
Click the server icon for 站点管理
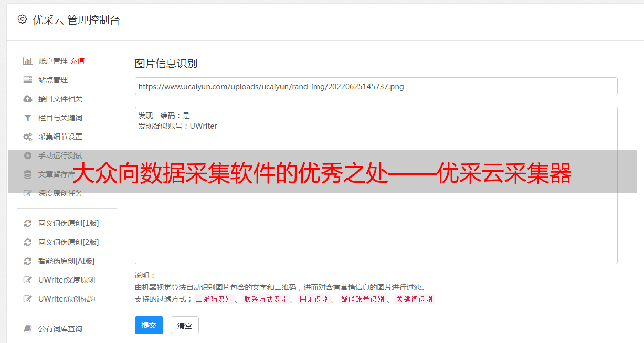coord(28,80)
